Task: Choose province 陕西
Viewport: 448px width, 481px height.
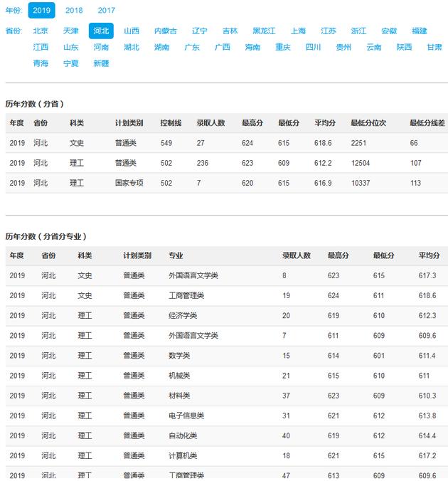Action: (405, 47)
